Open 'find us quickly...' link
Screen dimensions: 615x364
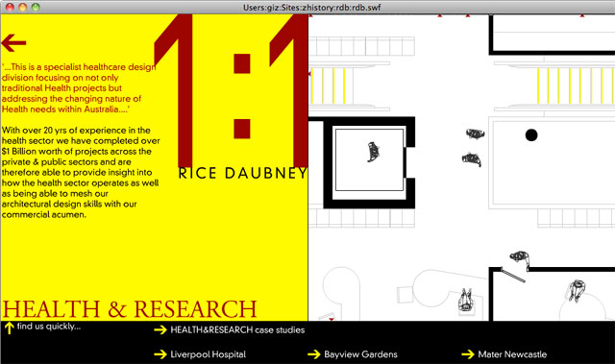(49, 327)
